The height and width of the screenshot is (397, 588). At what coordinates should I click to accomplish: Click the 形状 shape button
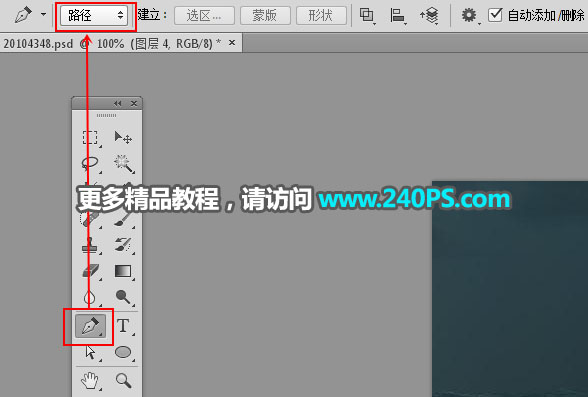tap(321, 15)
